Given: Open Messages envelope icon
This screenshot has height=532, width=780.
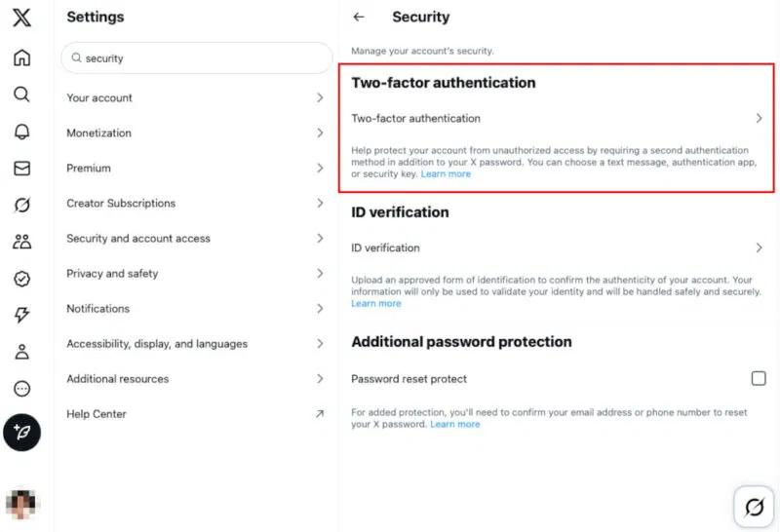Looking at the screenshot, I should tap(21, 168).
